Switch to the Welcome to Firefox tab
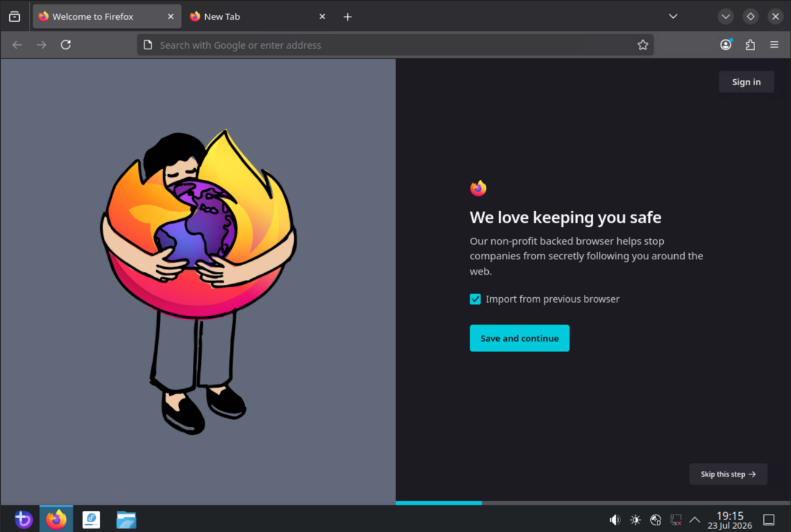 [x=107, y=17]
